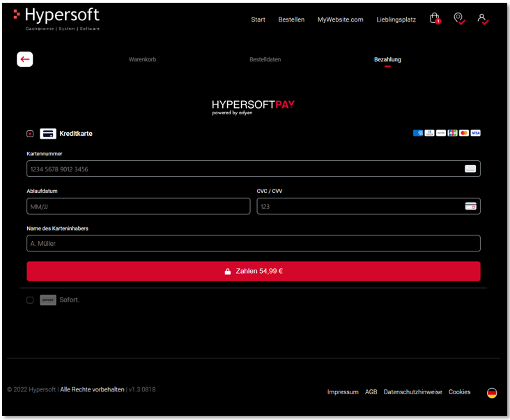Switch to the Bestelldaten step
Image resolution: width=510 pixels, height=420 pixels.
click(265, 59)
